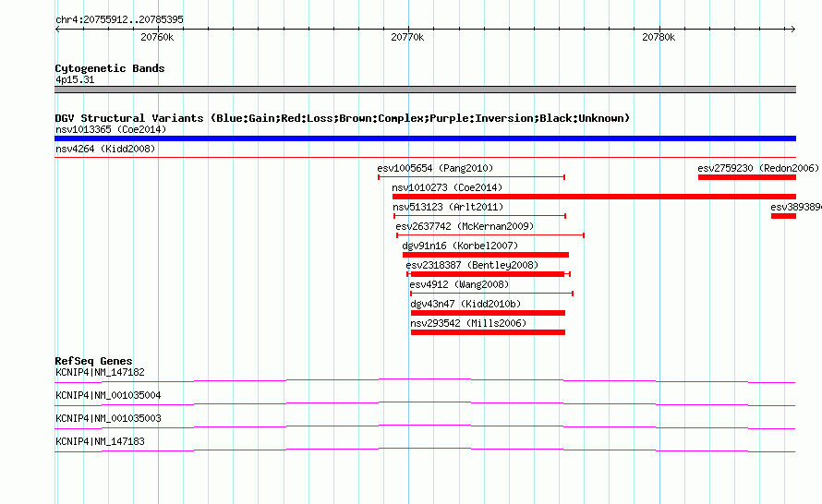Click the DGV Structural Variants track heading
This screenshot has width=822, height=504.
click(343, 118)
